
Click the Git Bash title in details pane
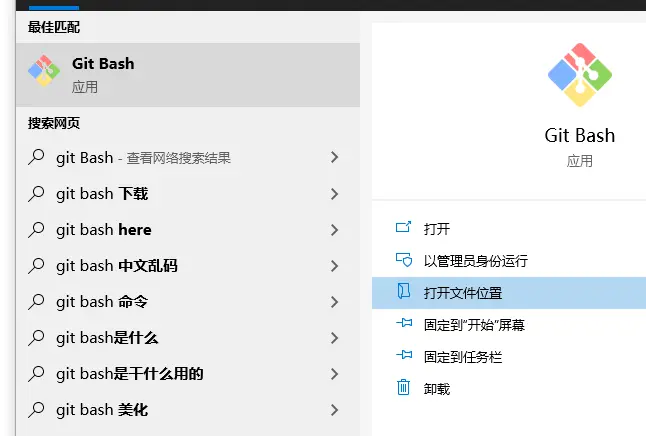(580, 136)
